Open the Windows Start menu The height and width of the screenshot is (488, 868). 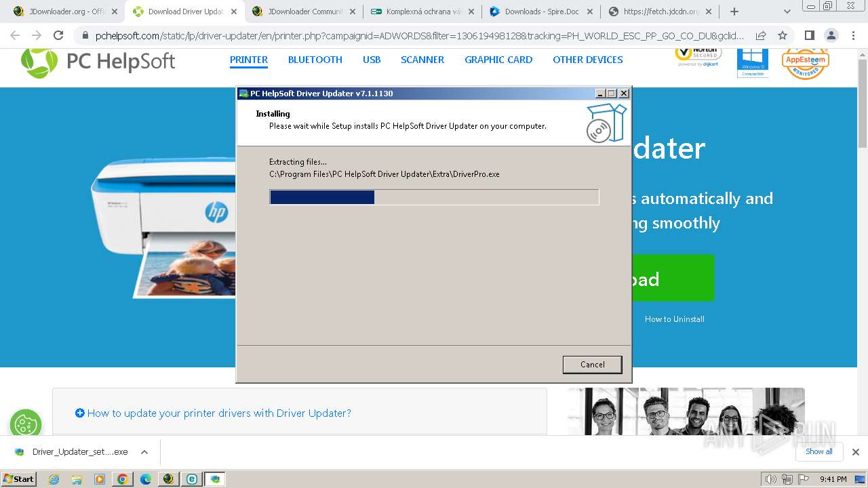19,479
